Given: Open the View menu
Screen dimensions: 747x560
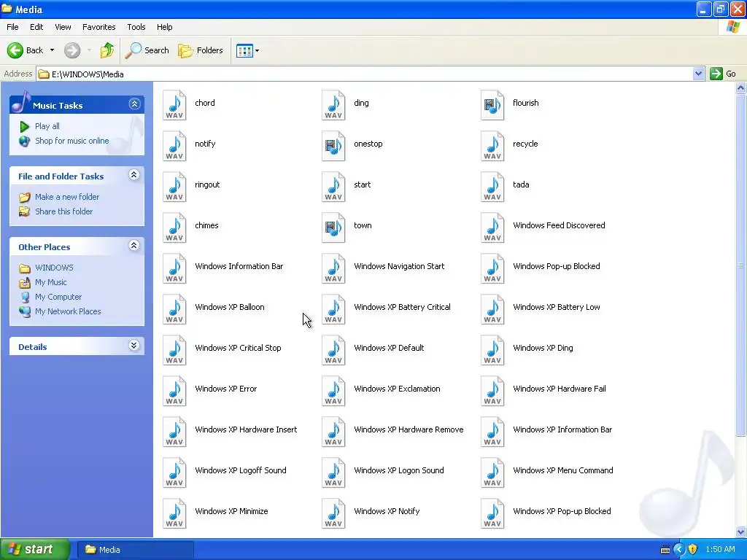Looking at the screenshot, I should point(63,27).
